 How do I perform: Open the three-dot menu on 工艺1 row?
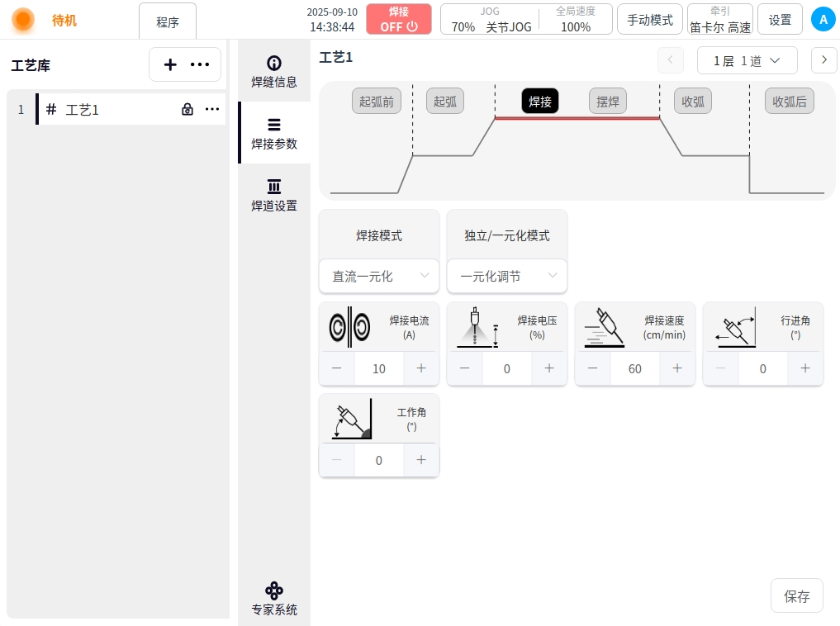click(212, 109)
